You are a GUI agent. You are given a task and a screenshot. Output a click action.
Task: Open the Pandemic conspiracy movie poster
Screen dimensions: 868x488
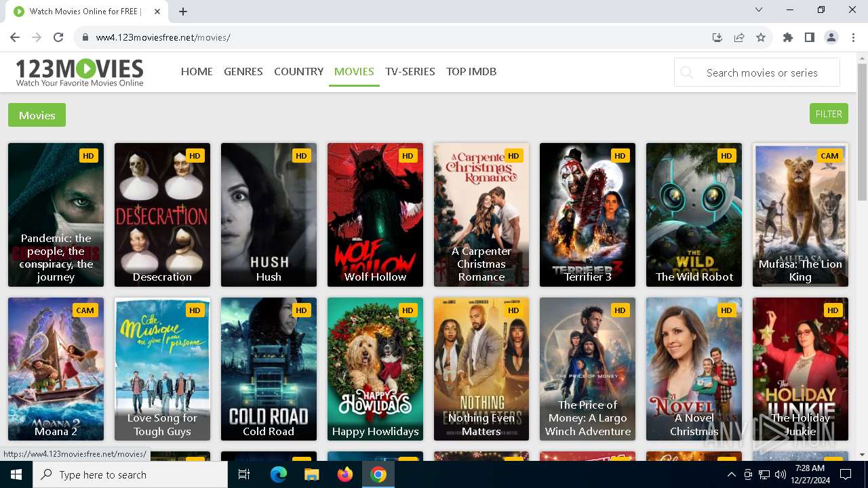point(56,215)
